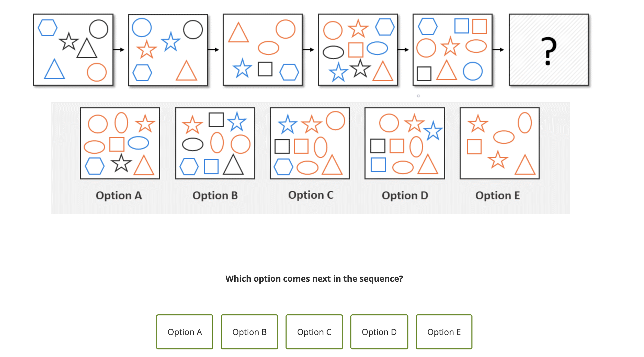Click the Option A label text

pyautogui.click(x=119, y=195)
